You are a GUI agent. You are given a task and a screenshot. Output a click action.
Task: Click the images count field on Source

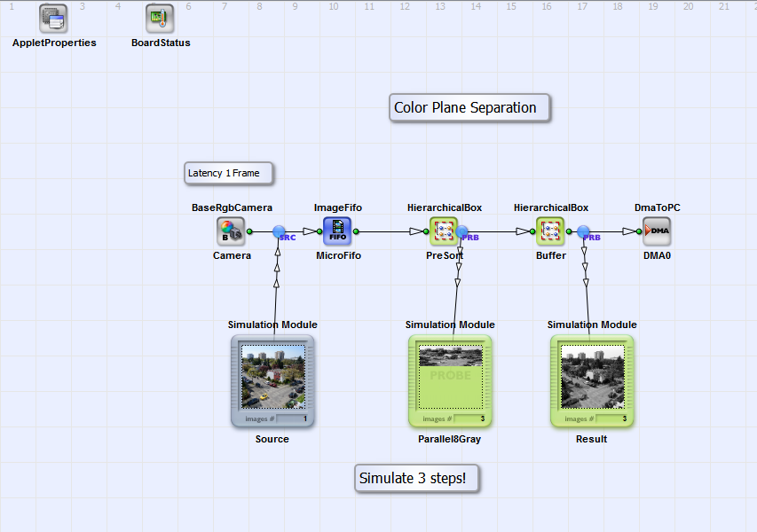click(x=292, y=419)
